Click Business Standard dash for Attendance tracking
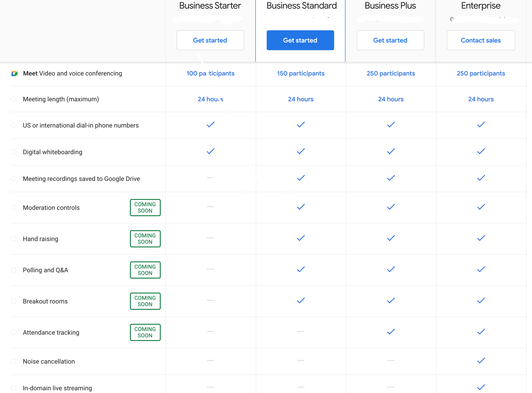This screenshot has height=393, width=532. point(301,331)
